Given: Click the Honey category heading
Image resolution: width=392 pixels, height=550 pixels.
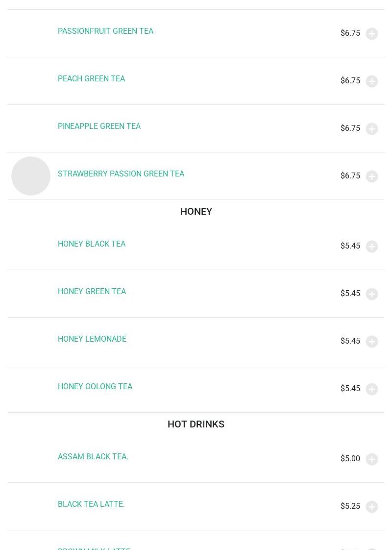Looking at the screenshot, I should tap(196, 211).
